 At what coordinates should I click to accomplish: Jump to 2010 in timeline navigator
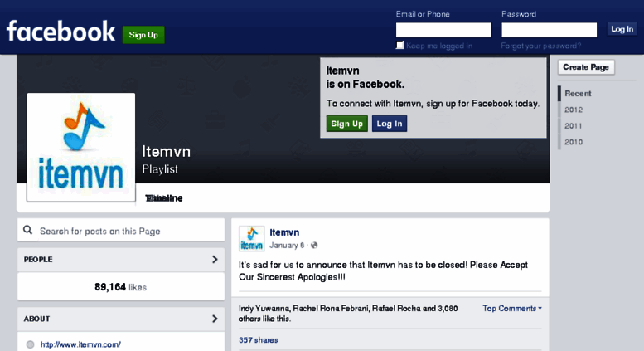point(574,142)
